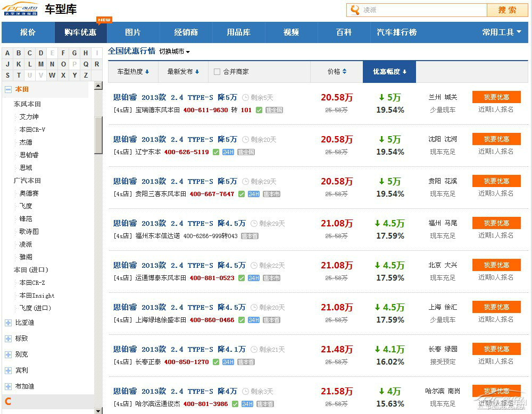Open the 经销商 tab
532x414 pixels.
(186, 32)
